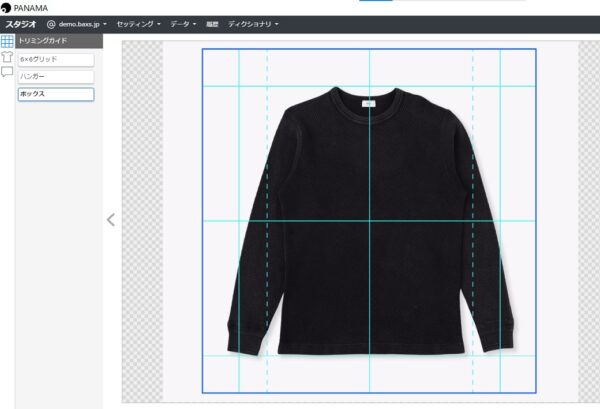This screenshot has height=409, width=600.
Task: Choose the ハンガー guide option
Action: (x=56, y=77)
